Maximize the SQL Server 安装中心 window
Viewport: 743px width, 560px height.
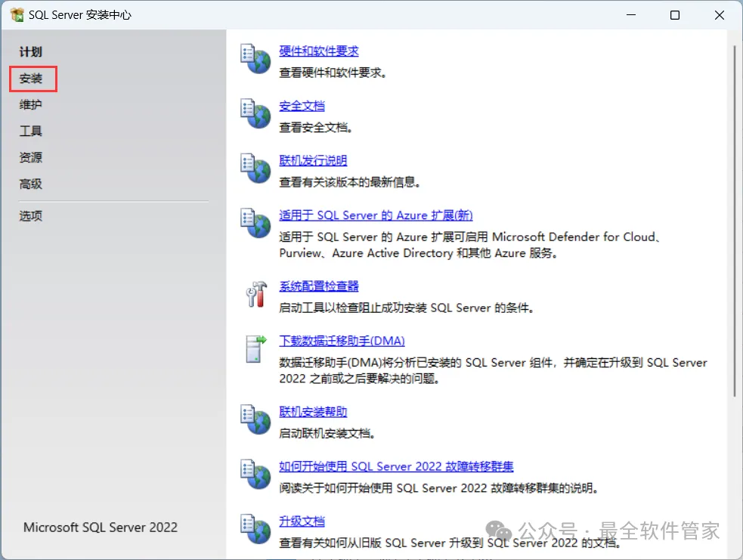click(675, 15)
